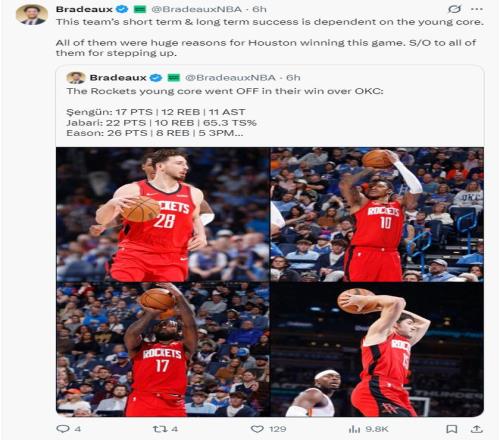Viewport: 500px width, 440px height.
Task: Repost the tweet via retweet icon
Action: click(159, 429)
